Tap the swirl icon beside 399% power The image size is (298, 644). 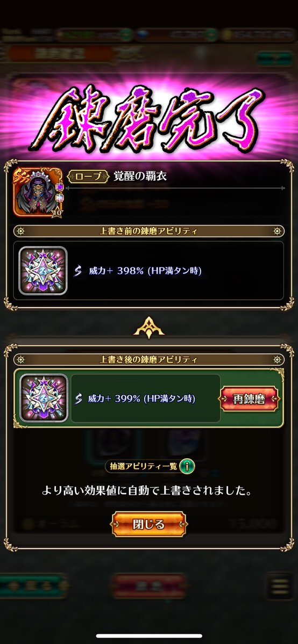point(79,399)
